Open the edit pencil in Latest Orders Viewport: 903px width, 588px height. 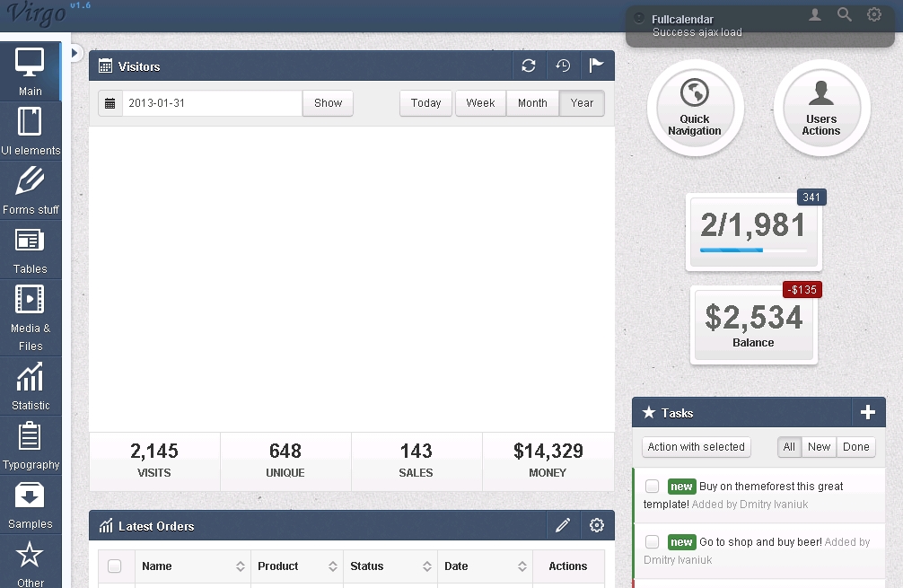tap(563, 525)
